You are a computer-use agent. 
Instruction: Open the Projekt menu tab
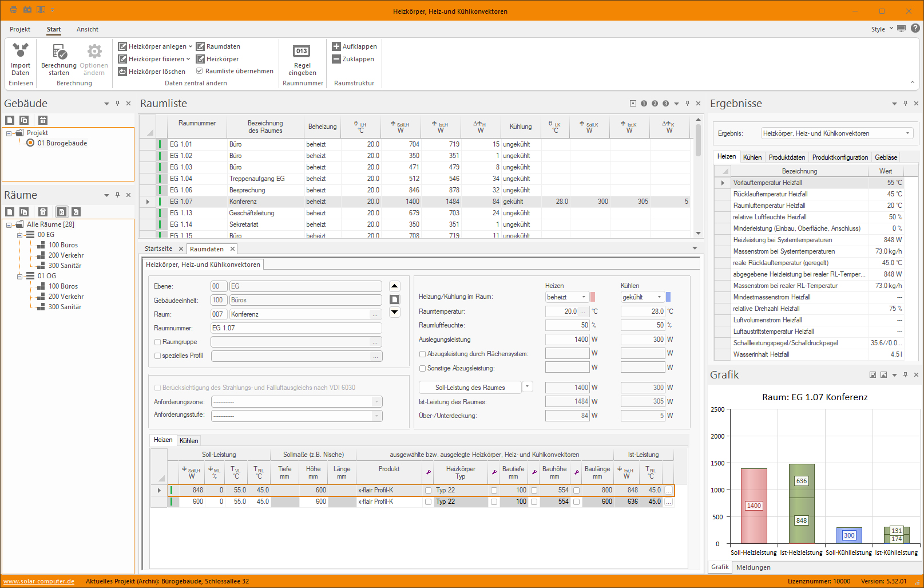(x=20, y=29)
